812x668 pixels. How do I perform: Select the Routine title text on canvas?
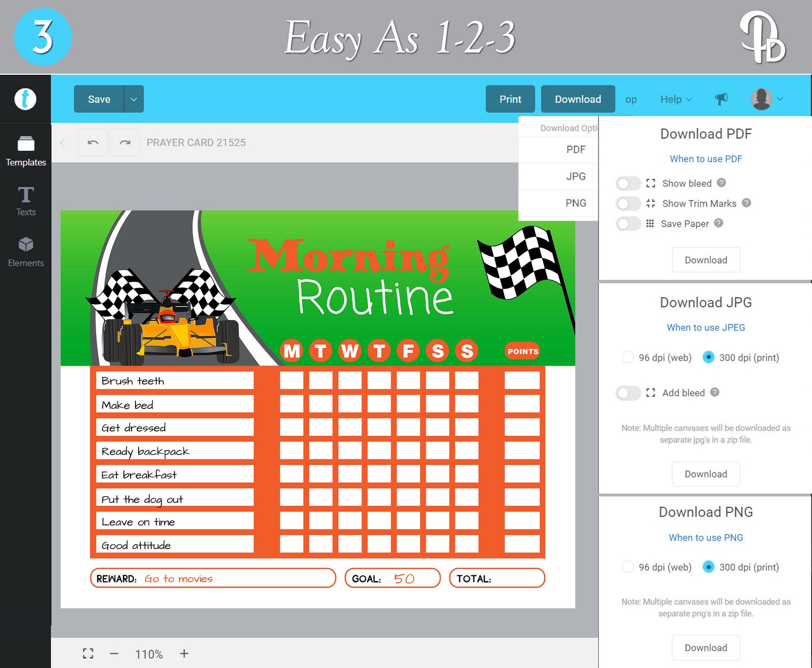375,297
